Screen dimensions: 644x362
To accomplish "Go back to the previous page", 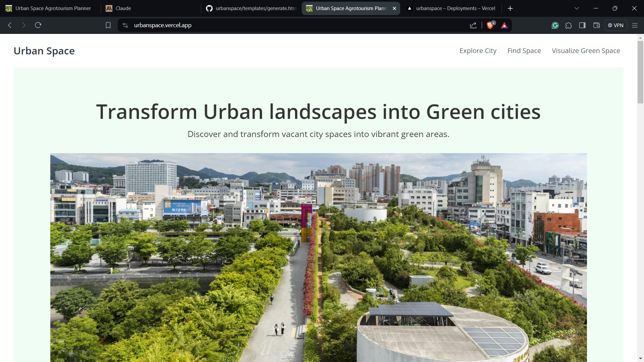I will coord(10,25).
